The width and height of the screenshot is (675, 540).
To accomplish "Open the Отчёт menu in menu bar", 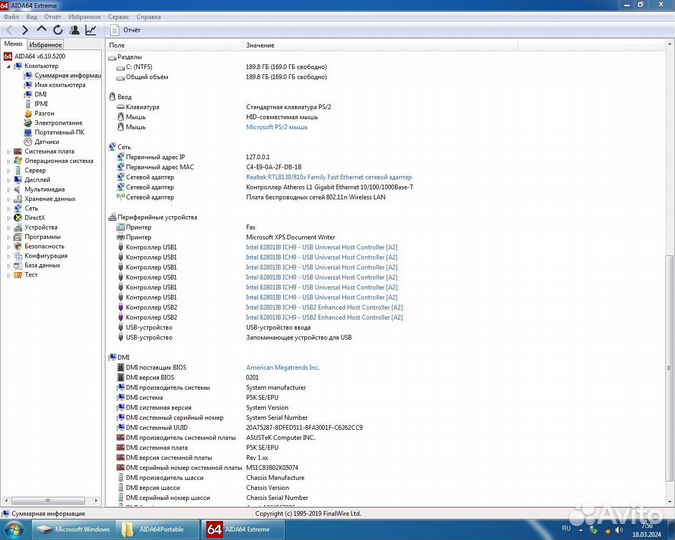I will [x=53, y=17].
